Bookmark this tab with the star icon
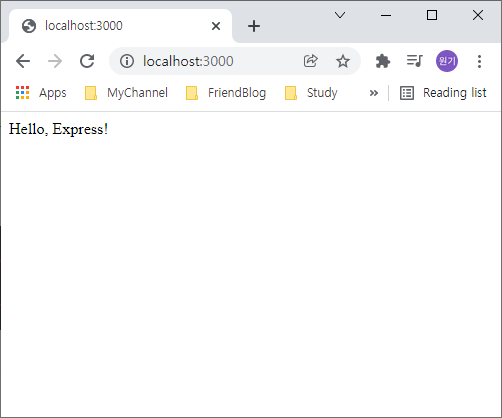Viewport: 502px width, 418px height. coord(343,61)
